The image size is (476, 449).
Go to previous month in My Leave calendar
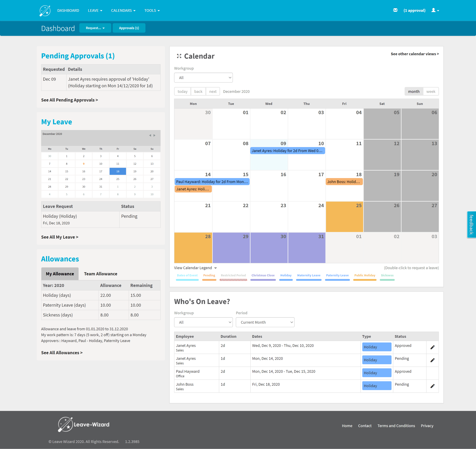tap(150, 136)
